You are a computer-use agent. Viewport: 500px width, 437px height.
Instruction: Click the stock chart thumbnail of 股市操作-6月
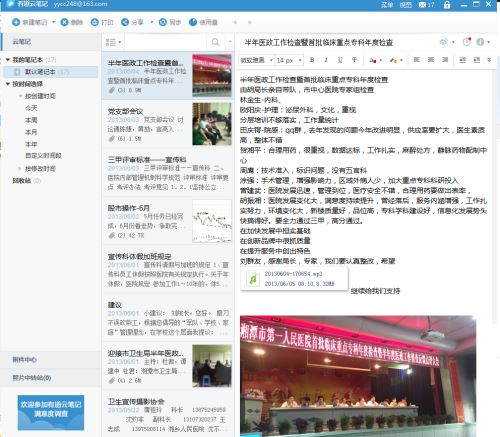tap(212, 221)
